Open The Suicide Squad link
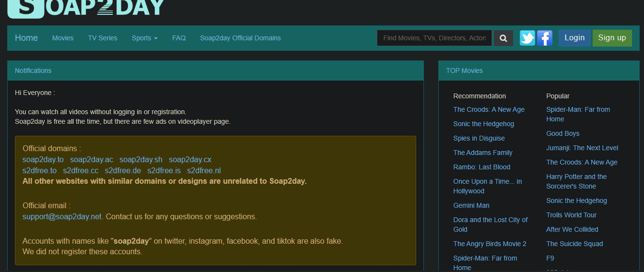Viewport: 644px width, 272px height. point(574,244)
